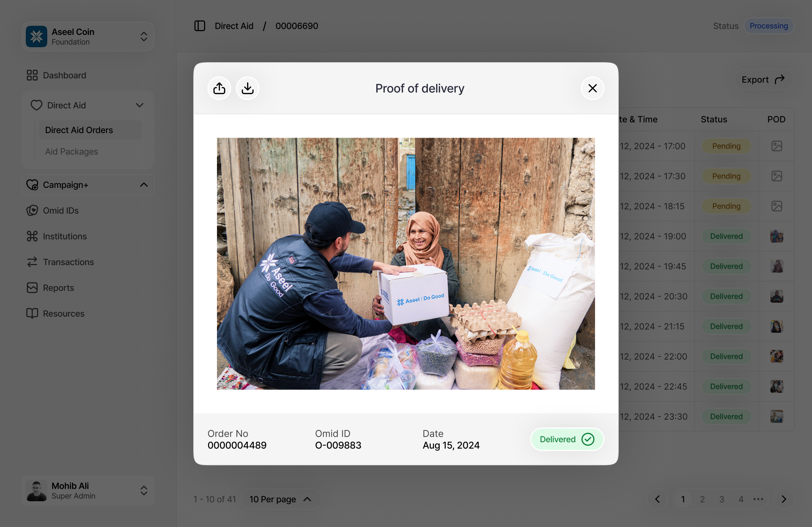
Task: Open the 10 Per page dropdown
Action: (281, 499)
